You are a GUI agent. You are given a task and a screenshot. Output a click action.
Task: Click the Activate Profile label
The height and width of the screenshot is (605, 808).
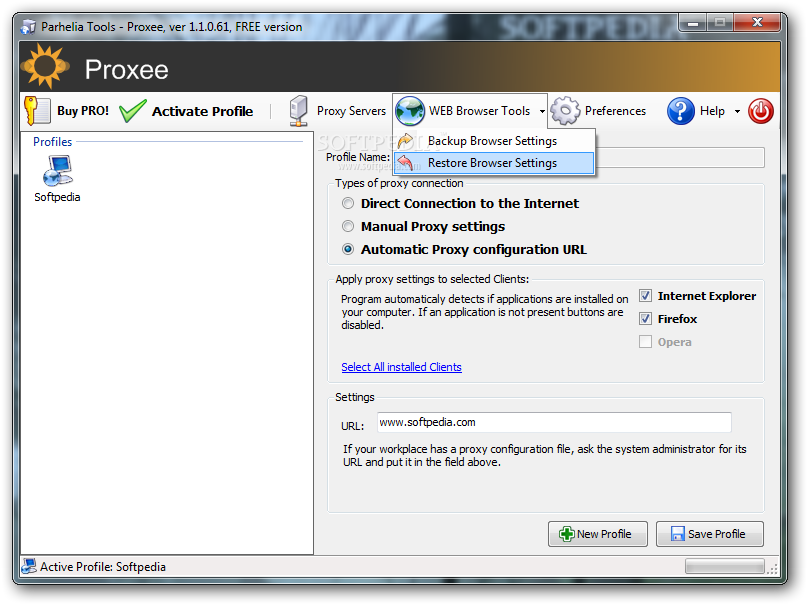pos(203,111)
